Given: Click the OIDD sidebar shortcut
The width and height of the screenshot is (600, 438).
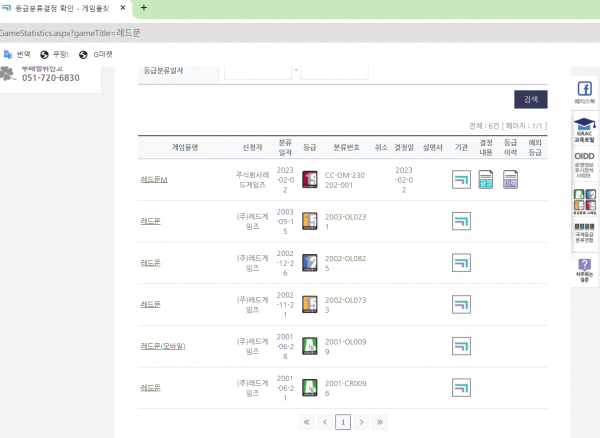Looking at the screenshot, I should pos(584,162).
